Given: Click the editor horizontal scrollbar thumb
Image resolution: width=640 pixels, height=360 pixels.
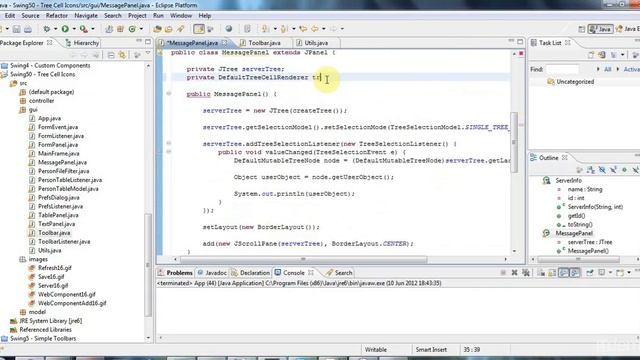Looking at the screenshot, I should [x=303, y=259].
